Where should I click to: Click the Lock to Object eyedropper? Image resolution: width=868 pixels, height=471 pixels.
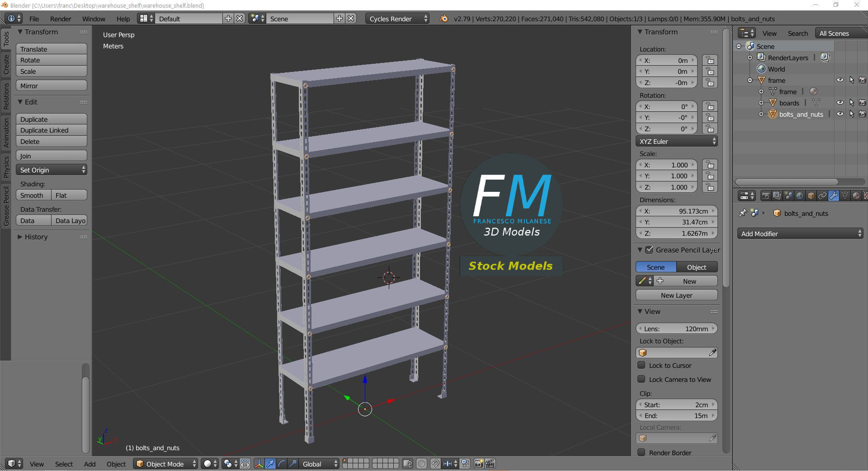tap(712, 352)
